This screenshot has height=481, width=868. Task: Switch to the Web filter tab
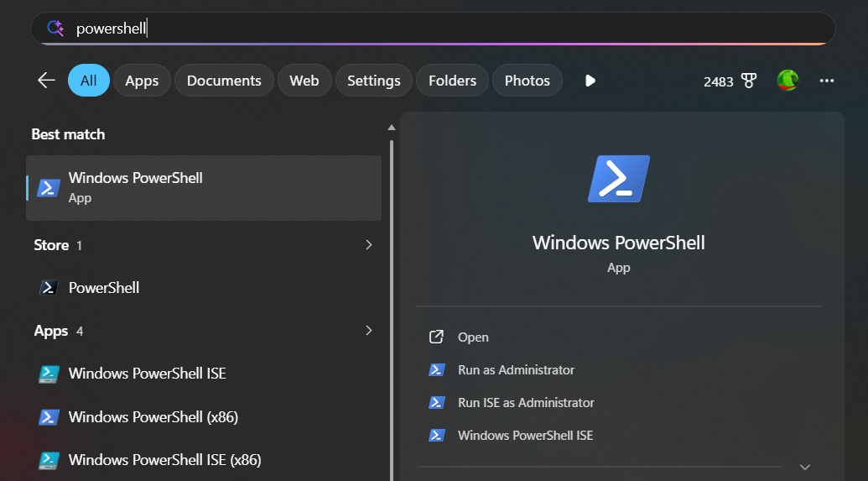(x=304, y=81)
